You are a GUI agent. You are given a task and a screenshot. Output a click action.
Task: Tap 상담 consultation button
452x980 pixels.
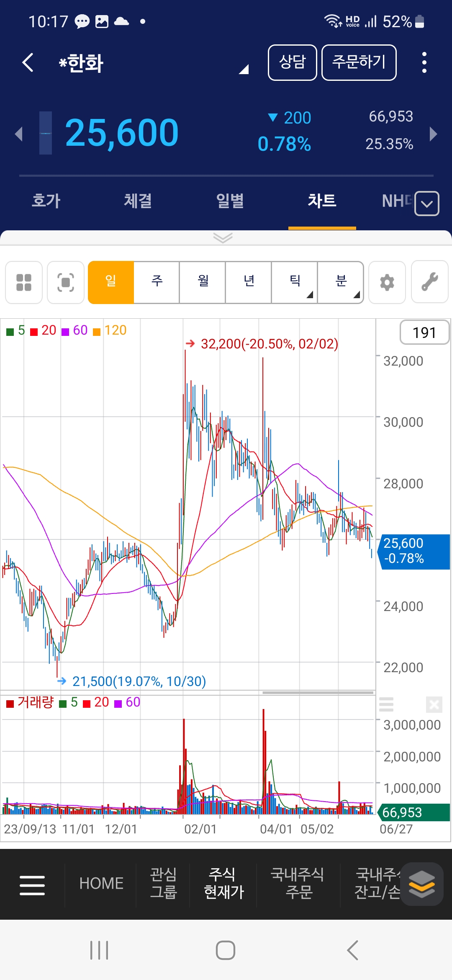[x=293, y=62]
